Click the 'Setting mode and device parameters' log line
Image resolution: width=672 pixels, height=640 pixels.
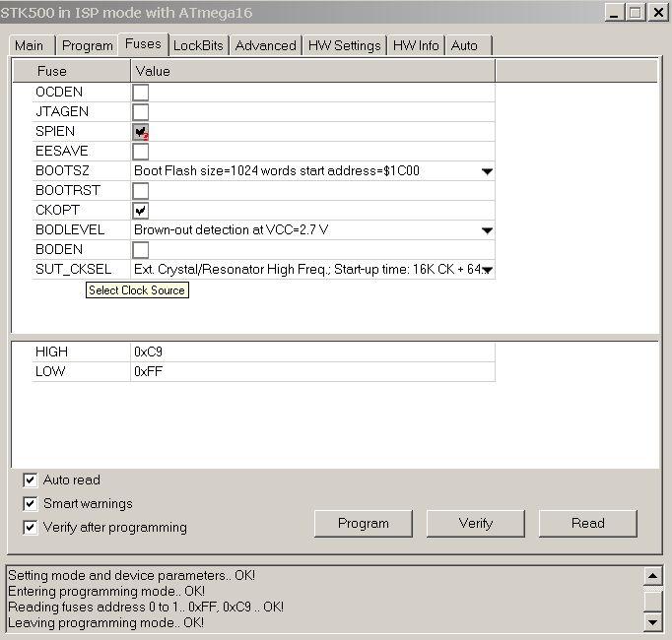[132, 576]
